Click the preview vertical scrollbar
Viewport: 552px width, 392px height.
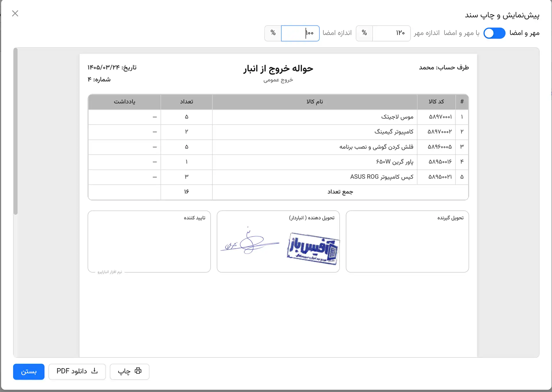click(x=16, y=131)
